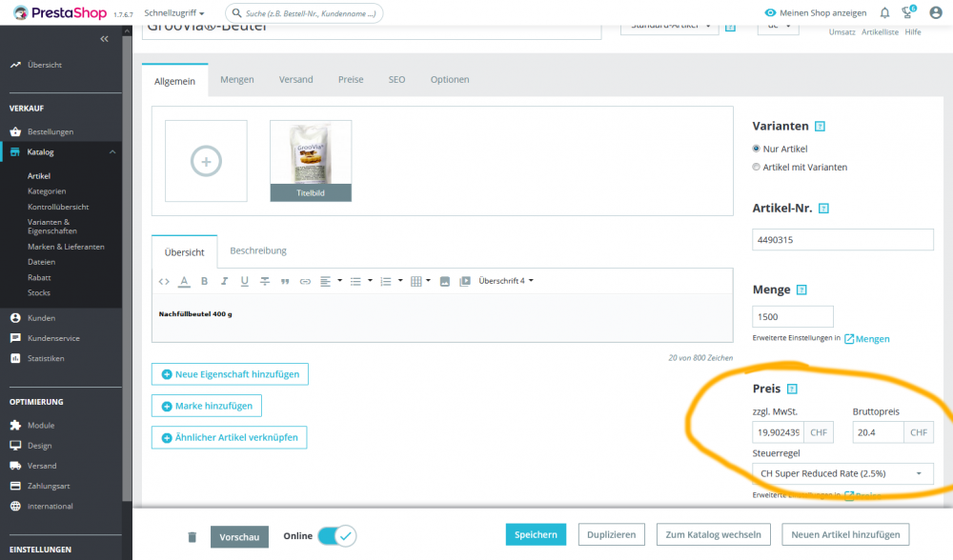Expand bullet list style arrow
Screen dimensions: 953x560
click(x=370, y=281)
